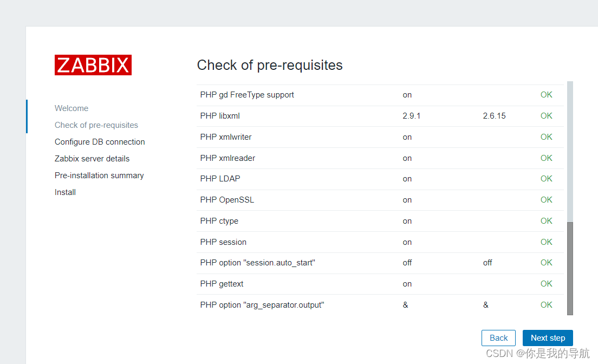
Task: Select the PHP gd FreeType support row
Action: pos(247,94)
